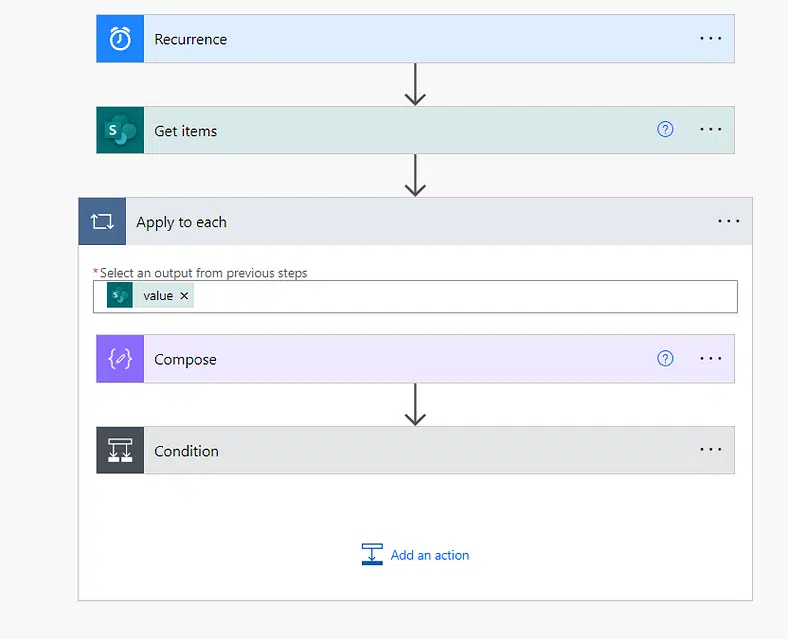Open help for the Get items action

[x=665, y=130]
